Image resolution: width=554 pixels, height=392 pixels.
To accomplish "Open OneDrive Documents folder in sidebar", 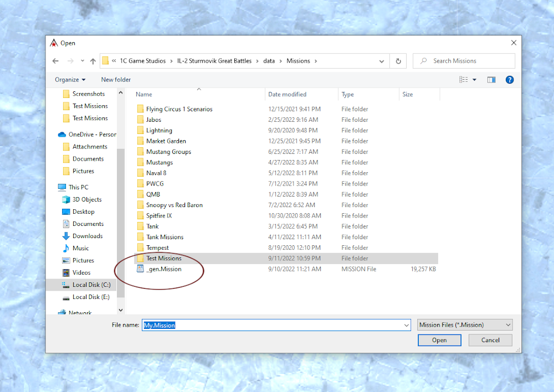I will pos(88,159).
